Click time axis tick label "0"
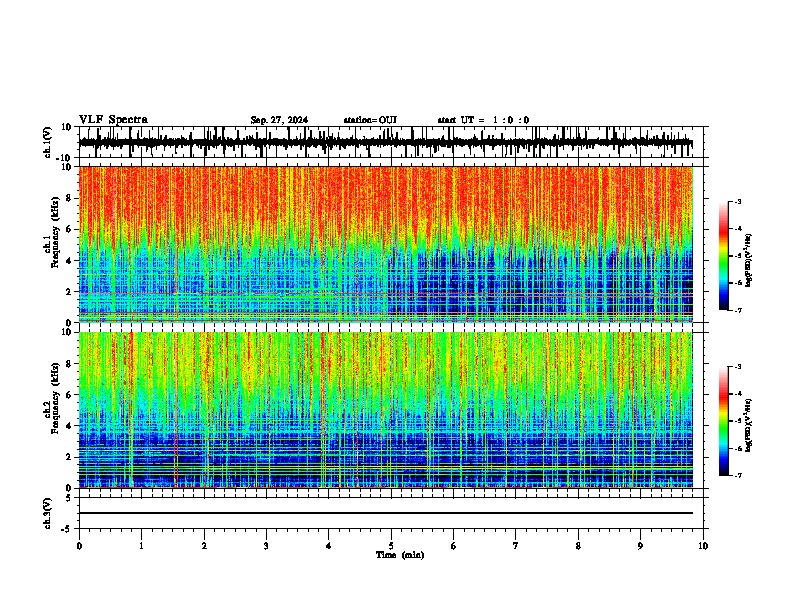Screen dimensions: 792x612 click(79, 546)
